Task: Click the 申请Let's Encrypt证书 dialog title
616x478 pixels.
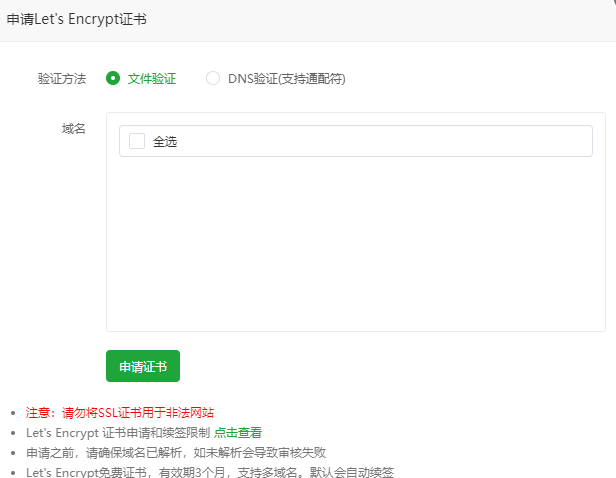Action: click(x=77, y=19)
